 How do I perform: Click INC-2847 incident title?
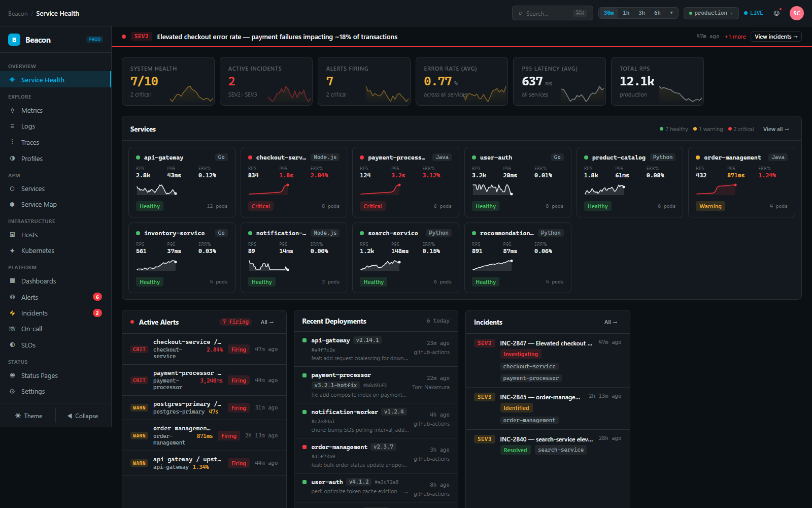546,343
